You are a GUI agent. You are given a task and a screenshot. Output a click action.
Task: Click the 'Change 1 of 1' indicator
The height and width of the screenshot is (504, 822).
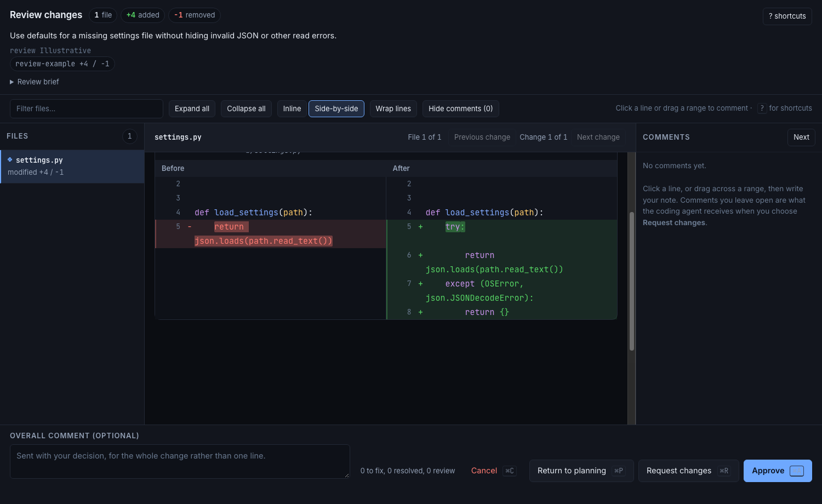[x=544, y=137]
